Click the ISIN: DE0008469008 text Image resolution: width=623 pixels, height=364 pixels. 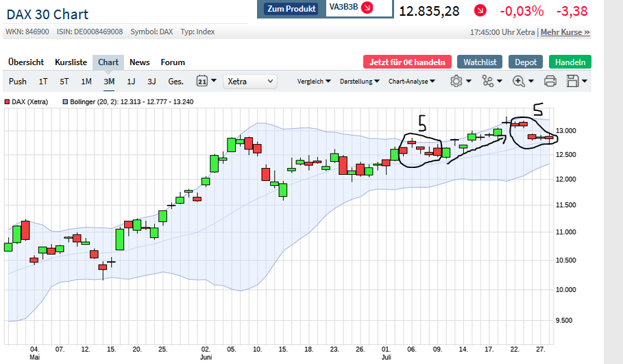coord(90,32)
